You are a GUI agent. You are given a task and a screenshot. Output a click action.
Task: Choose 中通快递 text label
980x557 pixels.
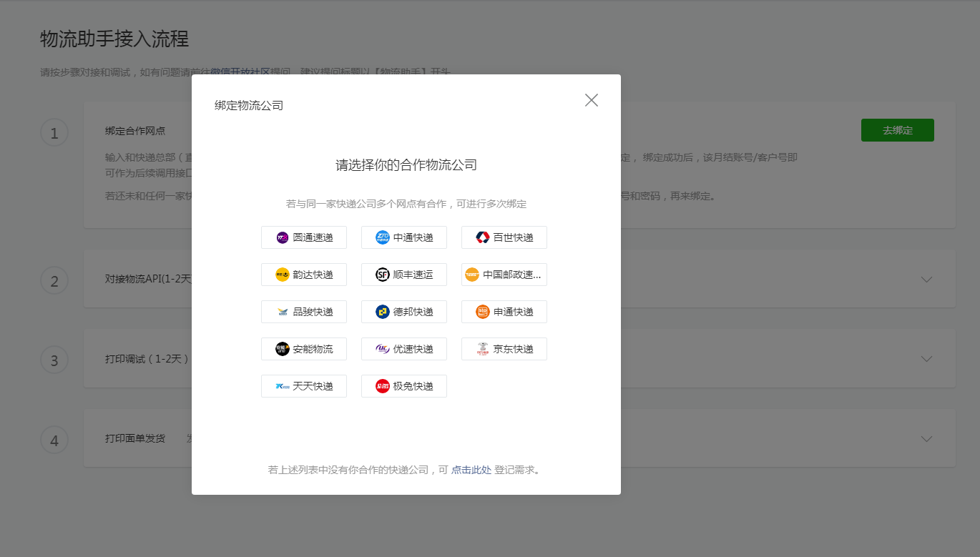pos(413,237)
